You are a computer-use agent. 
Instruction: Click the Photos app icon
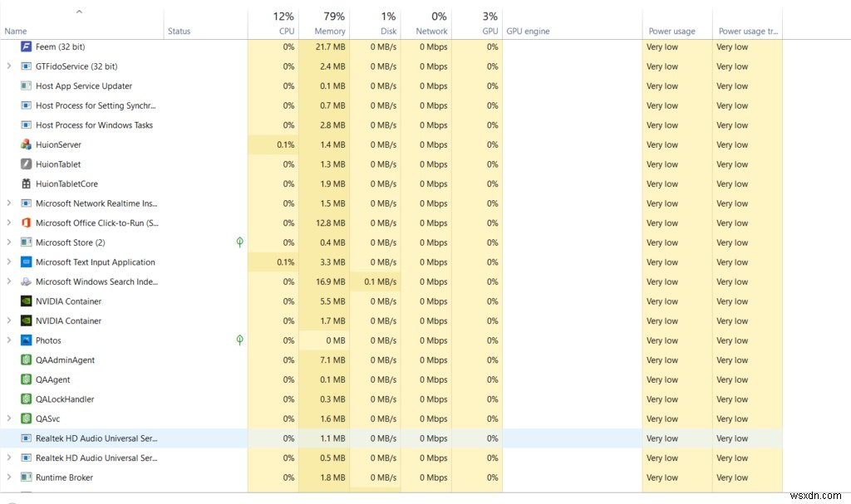click(25, 340)
